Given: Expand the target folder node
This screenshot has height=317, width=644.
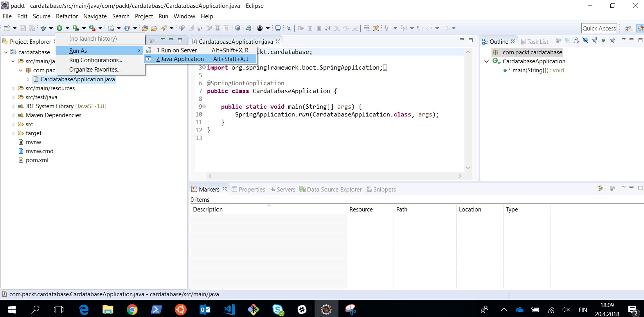Looking at the screenshot, I should tap(13, 133).
